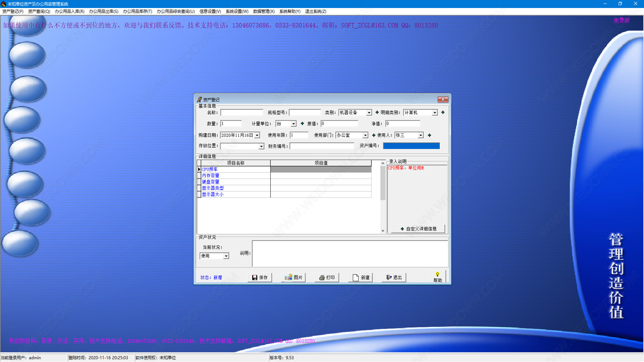This screenshot has width=644, height=362.
Task: Open the 图片 picture button
Action: (293, 278)
